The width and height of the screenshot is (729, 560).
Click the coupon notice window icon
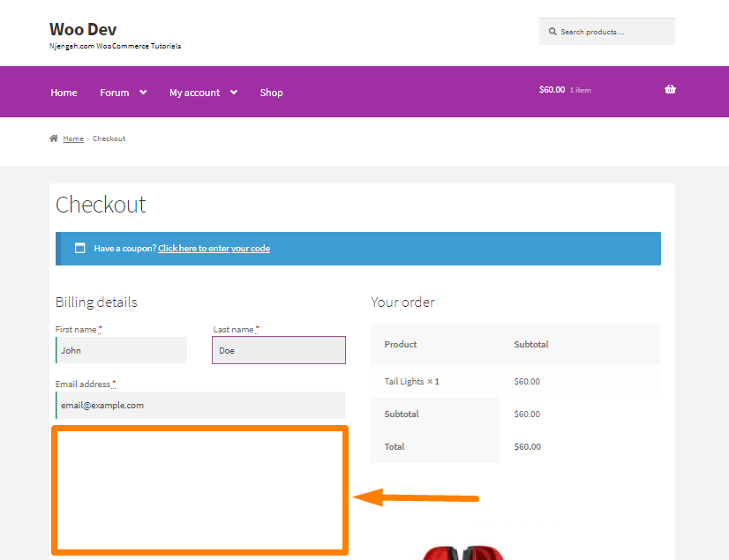pos(80,248)
